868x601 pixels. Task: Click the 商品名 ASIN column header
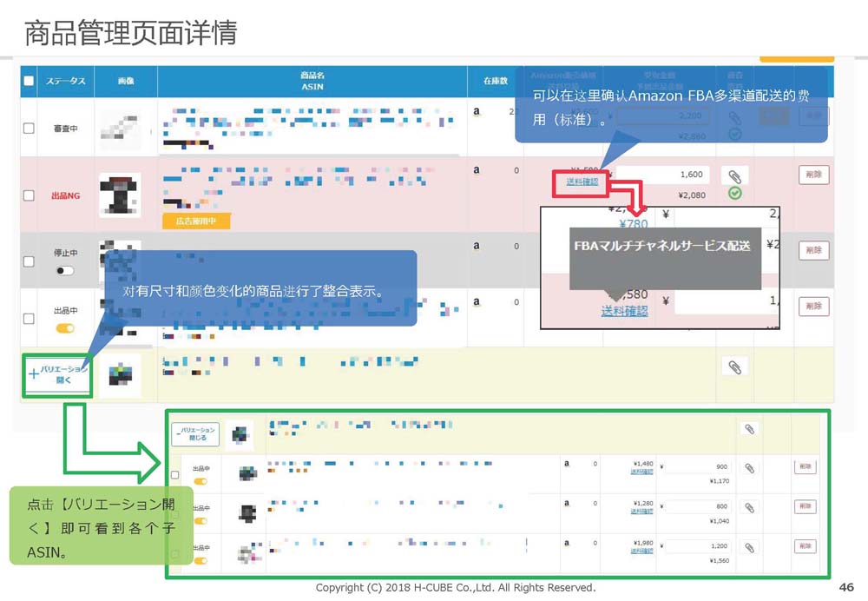click(x=312, y=81)
